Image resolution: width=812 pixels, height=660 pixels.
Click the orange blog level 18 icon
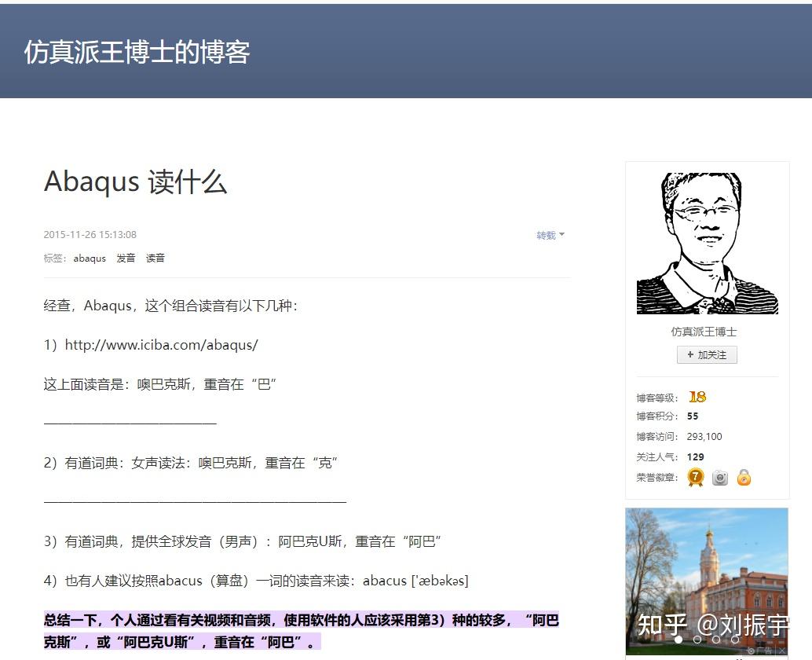tap(697, 397)
